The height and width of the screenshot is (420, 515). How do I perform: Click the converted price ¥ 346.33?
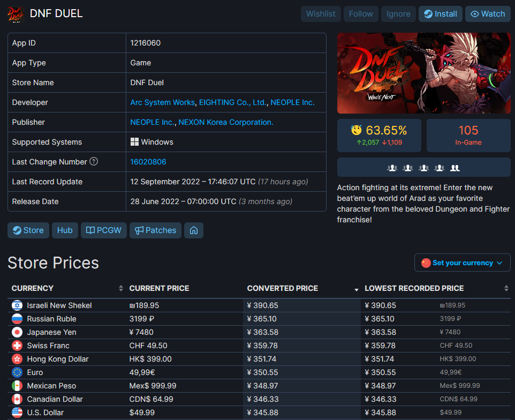(x=263, y=399)
